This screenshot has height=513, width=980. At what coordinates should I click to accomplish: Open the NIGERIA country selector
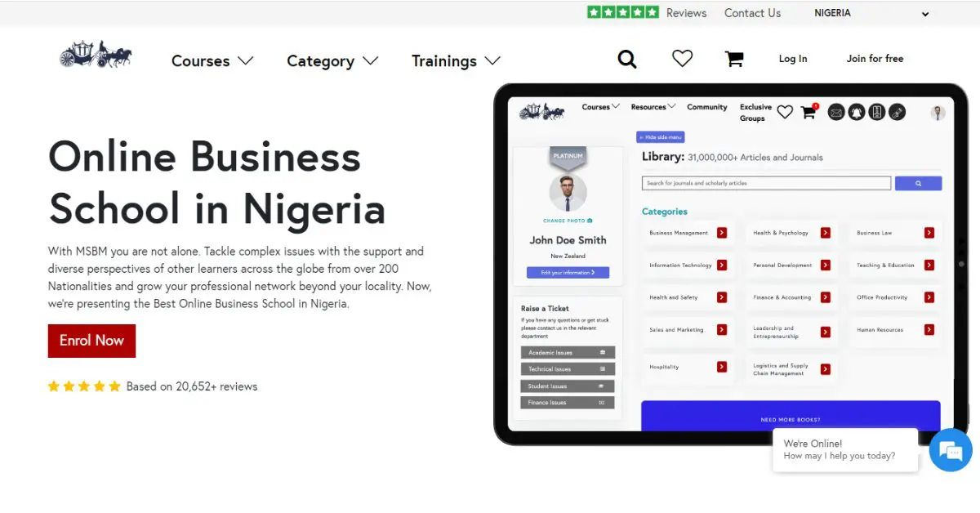871,13
